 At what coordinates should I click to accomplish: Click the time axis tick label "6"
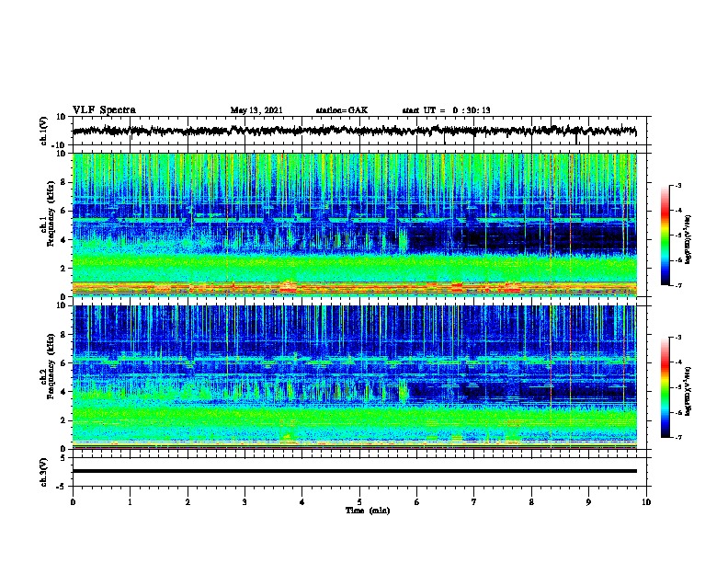click(417, 502)
